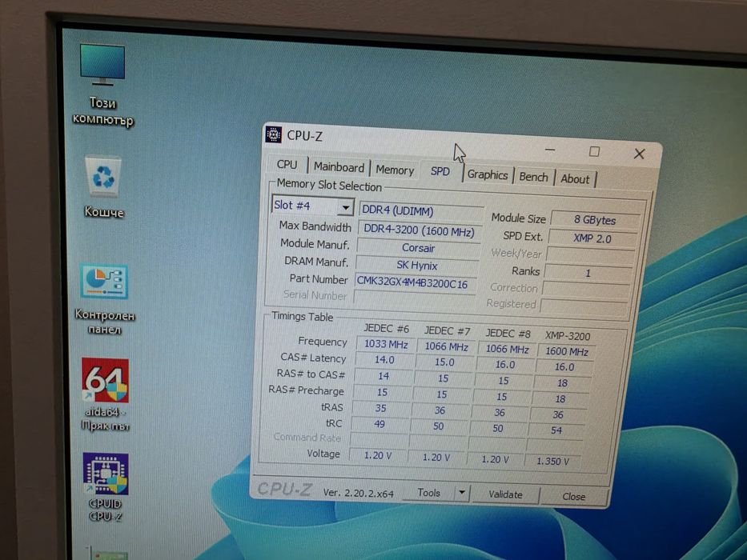The width and height of the screenshot is (747, 560).
Task: Minimize the CPU-Z window
Action: (550, 150)
